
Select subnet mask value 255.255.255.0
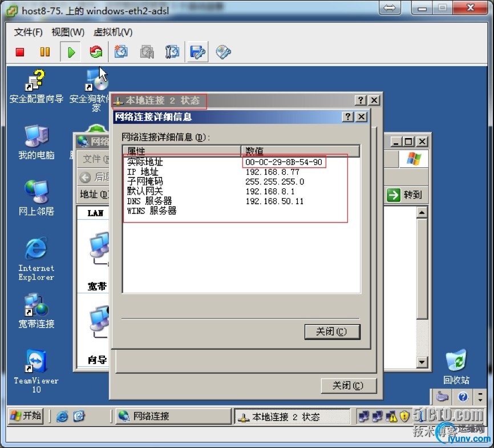click(275, 182)
